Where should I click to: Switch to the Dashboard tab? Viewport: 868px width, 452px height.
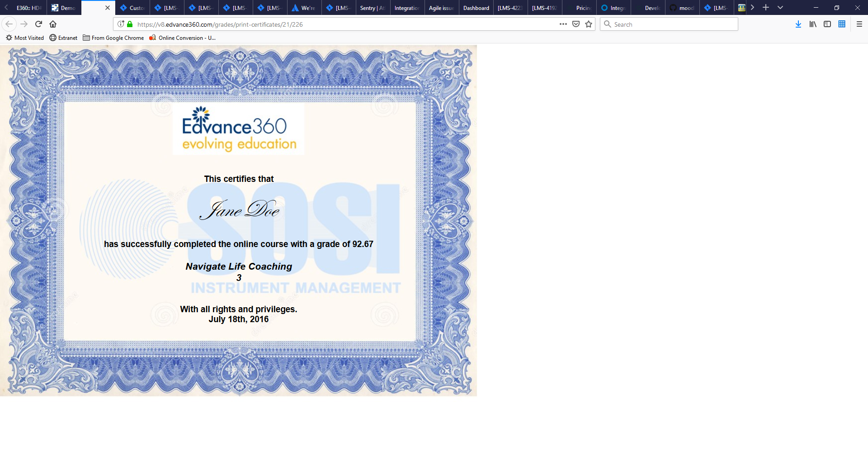[476, 8]
